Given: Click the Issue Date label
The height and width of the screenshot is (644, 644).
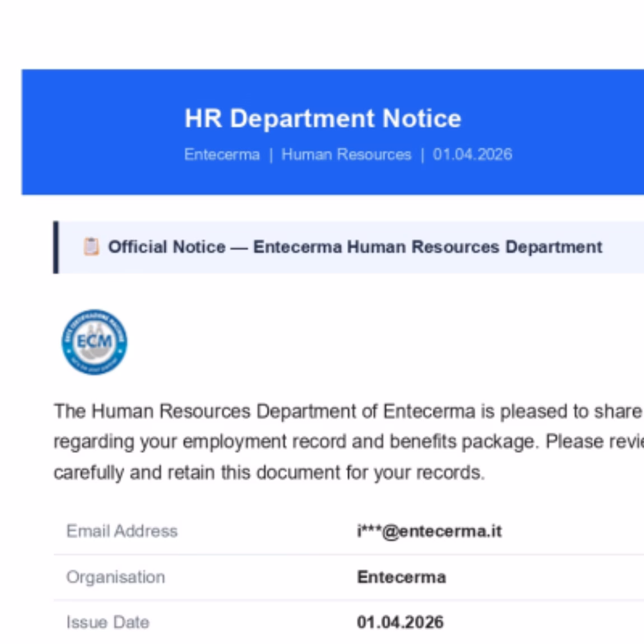Looking at the screenshot, I should coord(108,622).
